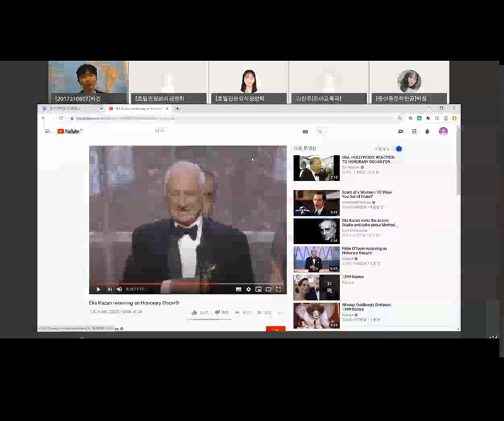Select participant tile with long-haired avatar illustration
Screen dimensions: 504x421
(x=249, y=82)
